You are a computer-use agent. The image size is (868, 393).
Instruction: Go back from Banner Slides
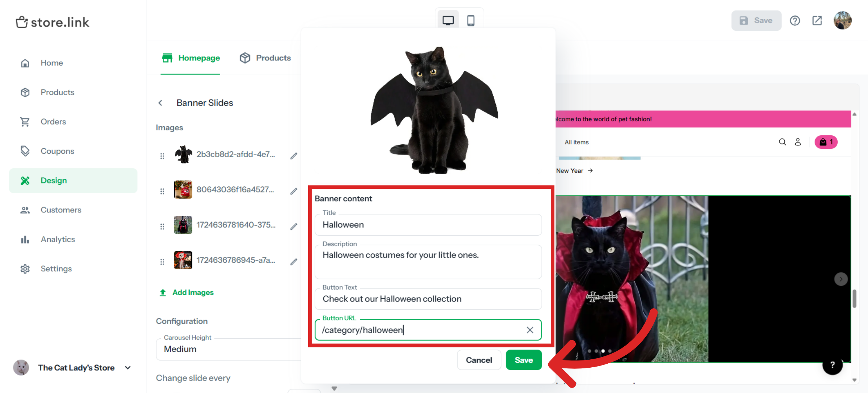[x=160, y=103]
